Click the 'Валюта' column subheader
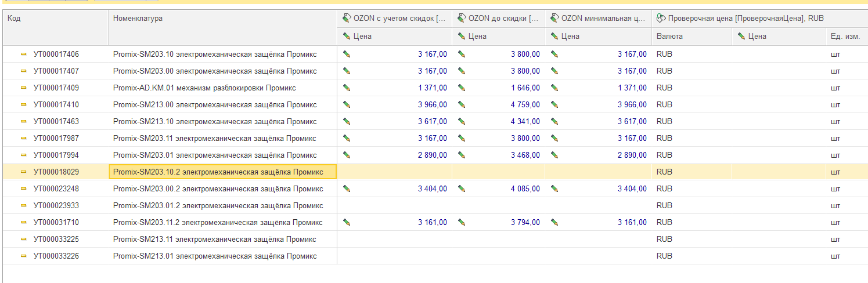 [x=691, y=37]
